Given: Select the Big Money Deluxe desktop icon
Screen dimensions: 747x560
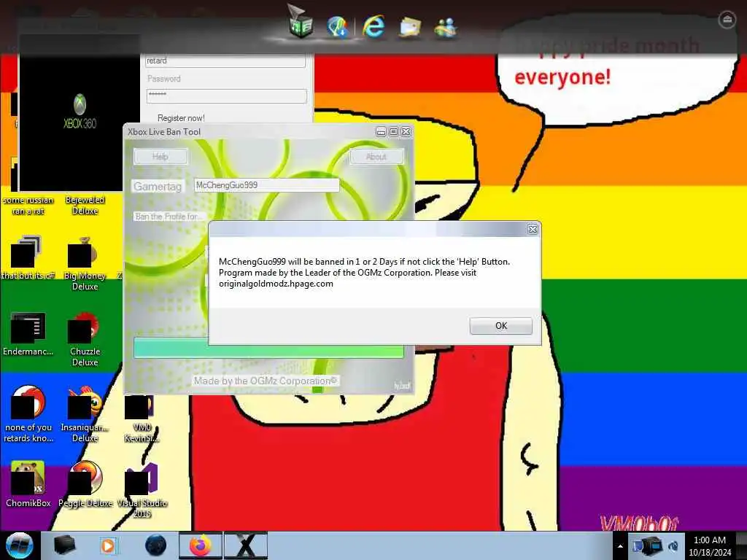Looking at the screenshot, I should 85,263.
